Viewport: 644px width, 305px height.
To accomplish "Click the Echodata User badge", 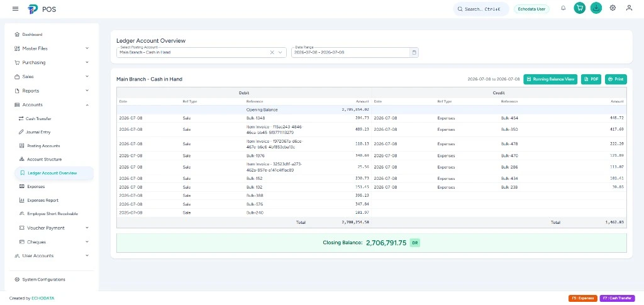I will [531, 9].
